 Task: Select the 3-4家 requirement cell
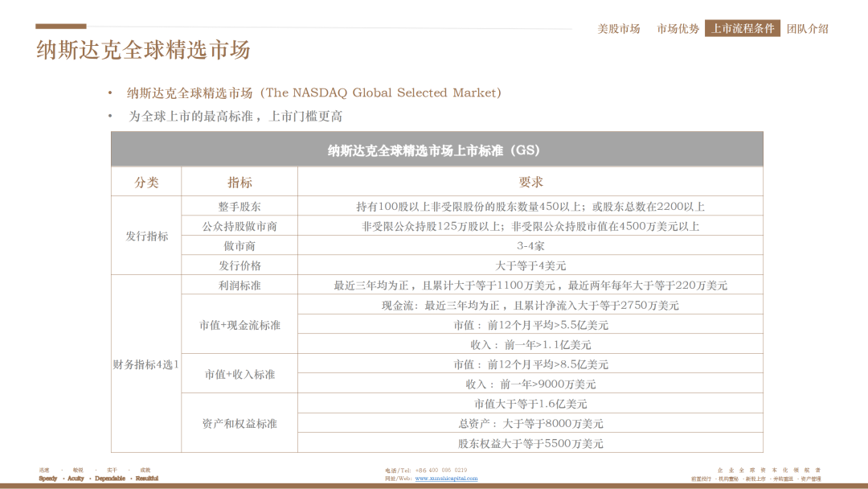tap(530, 245)
